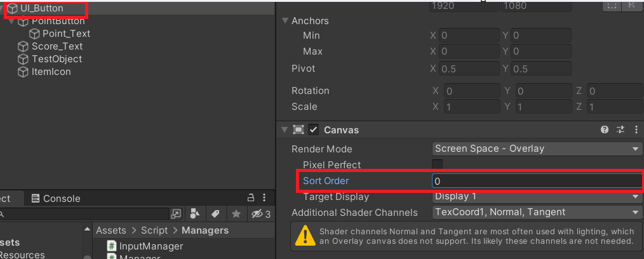Click the Console tab list icon
The height and width of the screenshot is (259, 644).
36,199
